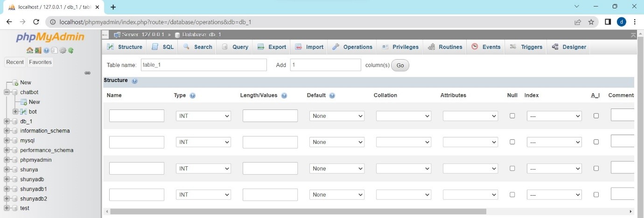The width and height of the screenshot is (644, 218).
Task: Click the horizontal scrollbar below the structure table
Action: [x=299, y=211]
